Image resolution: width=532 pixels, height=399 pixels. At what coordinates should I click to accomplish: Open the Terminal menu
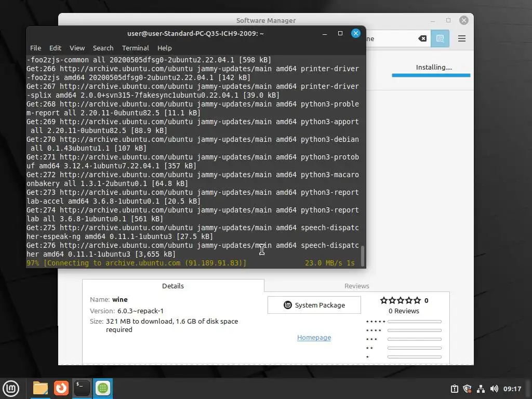(x=136, y=48)
